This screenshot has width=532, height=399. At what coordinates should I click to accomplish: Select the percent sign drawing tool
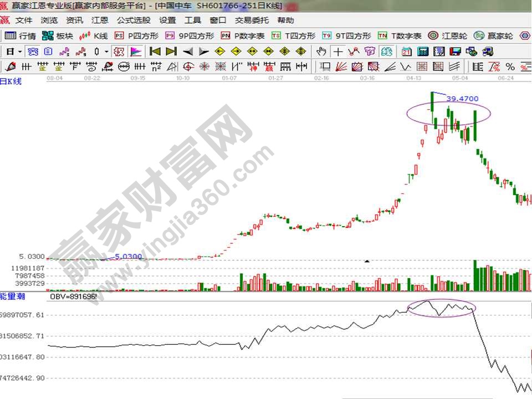coord(510,67)
